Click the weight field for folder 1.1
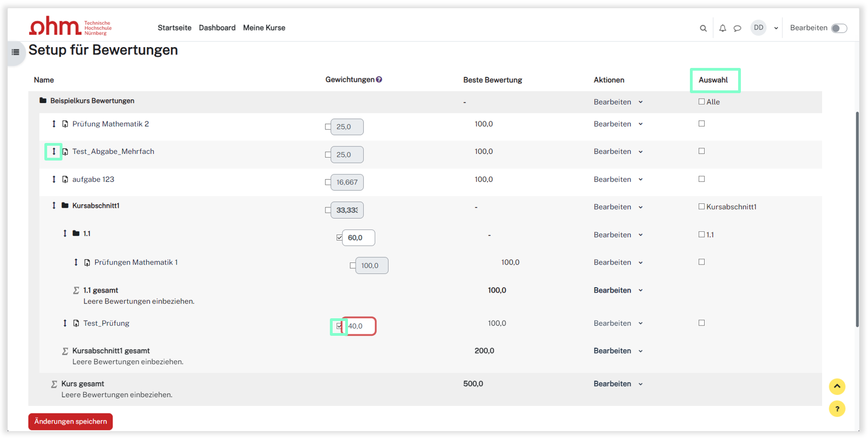This screenshot has height=447, width=868. click(x=359, y=238)
